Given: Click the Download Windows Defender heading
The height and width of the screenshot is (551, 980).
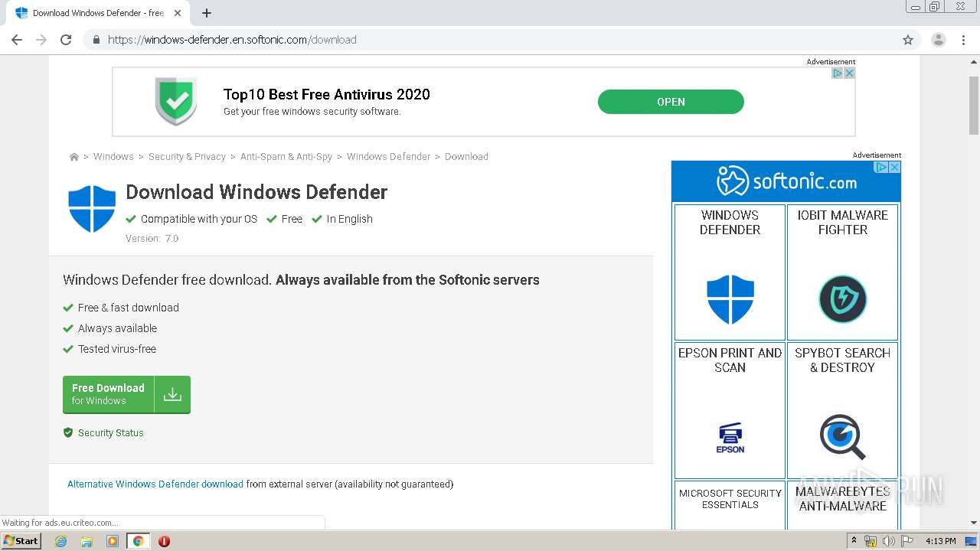Looking at the screenshot, I should [x=256, y=192].
